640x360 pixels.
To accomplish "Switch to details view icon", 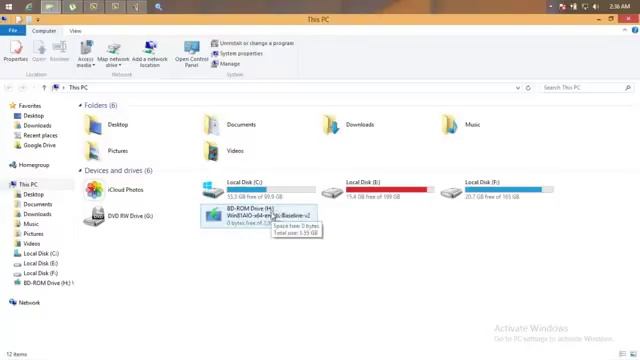I will tap(622, 354).
